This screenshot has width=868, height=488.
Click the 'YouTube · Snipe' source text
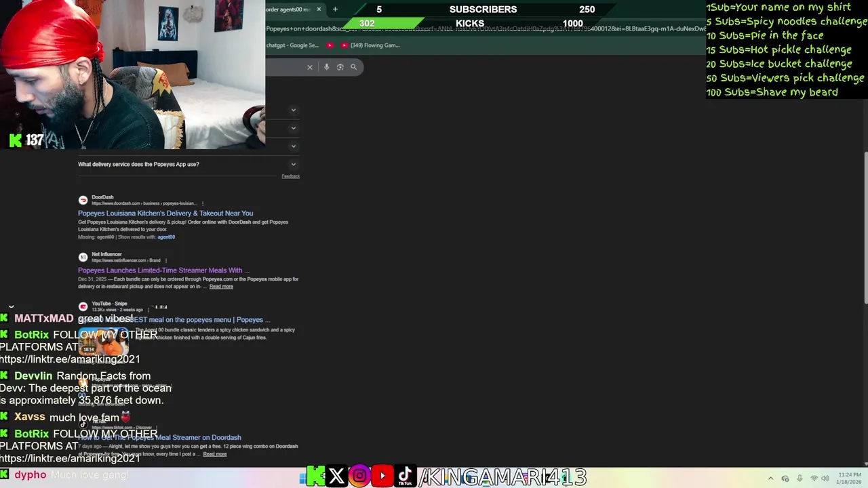109,304
